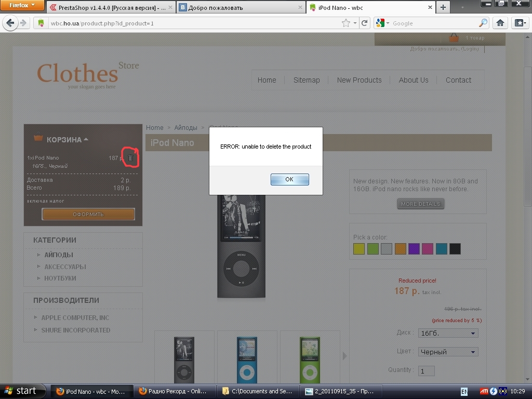Open the Аксессуары category

point(65,267)
